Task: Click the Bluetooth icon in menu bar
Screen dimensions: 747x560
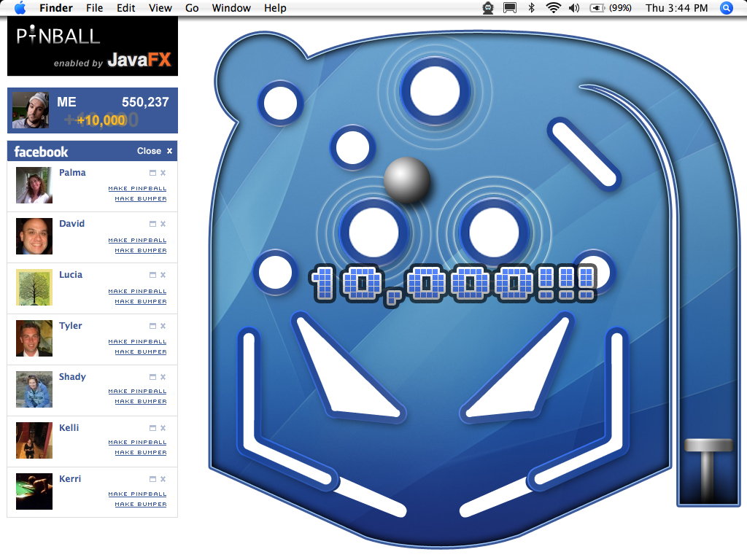Action: point(532,8)
